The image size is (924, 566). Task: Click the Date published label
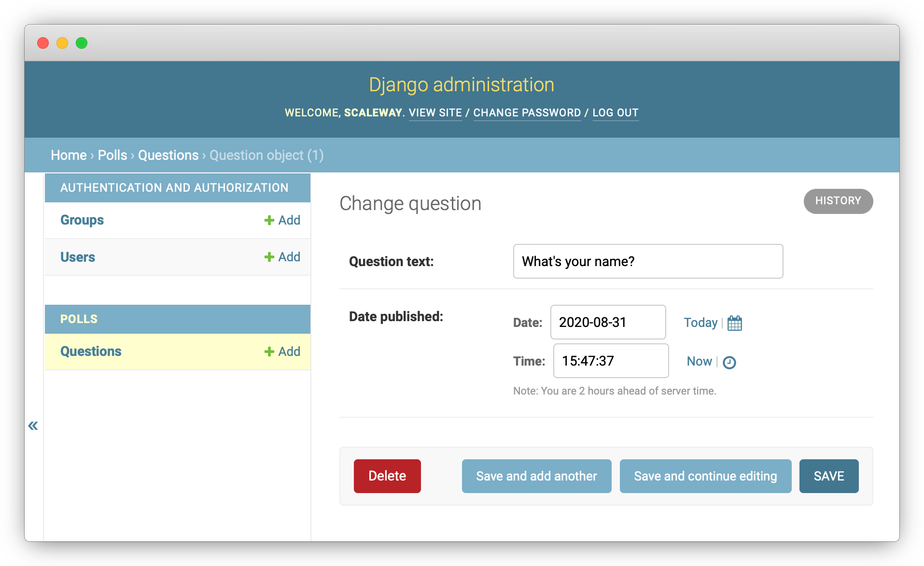coord(396,317)
